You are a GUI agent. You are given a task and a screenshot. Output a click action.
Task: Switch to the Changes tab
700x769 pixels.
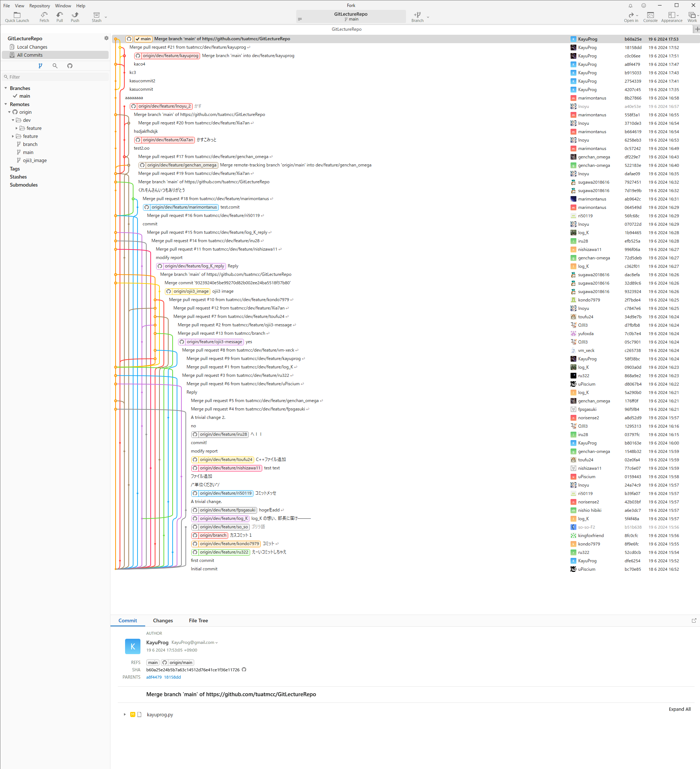163,620
